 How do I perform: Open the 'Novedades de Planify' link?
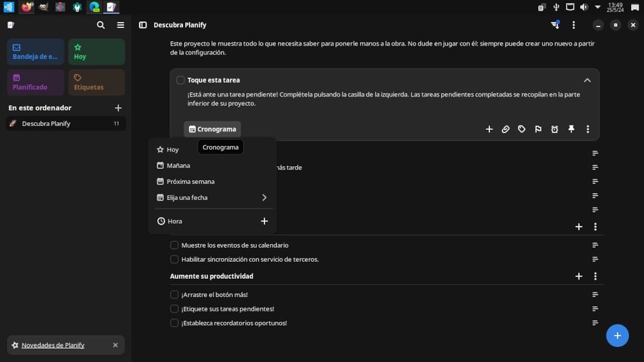[x=53, y=345]
